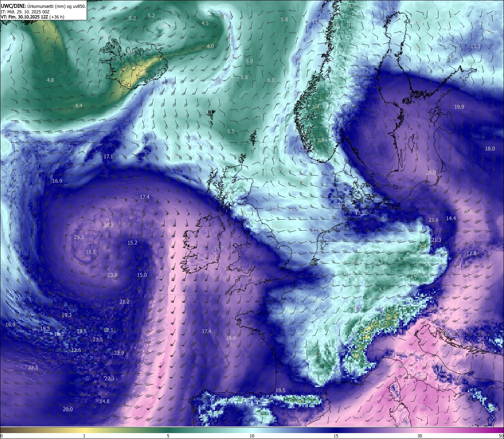
Task: Click the 25.6 value label on the map
Action: (231, 338)
